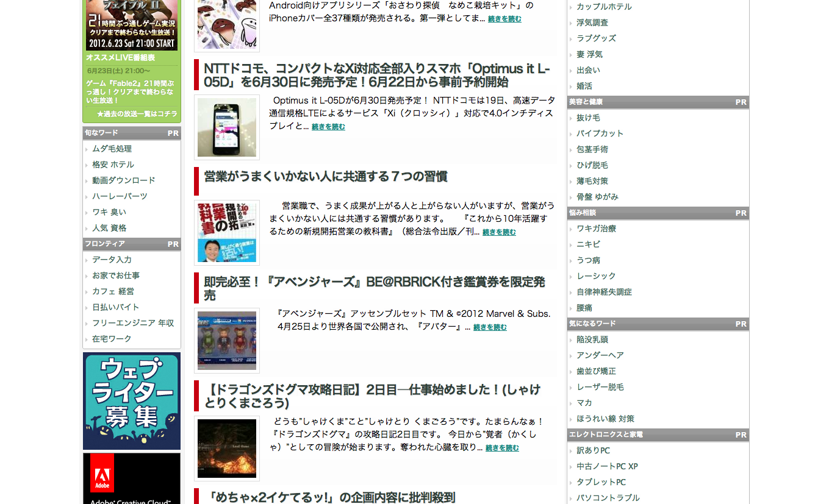Open the めちゃ×2イケてるッ! article headline
The height and width of the screenshot is (504, 829).
[x=330, y=497]
